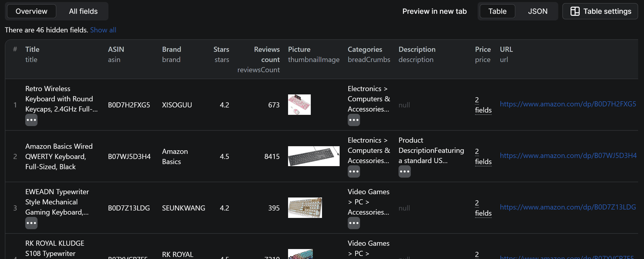Expand the full title of Retro Wireless Keyboard
This screenshot has height=259, width=644.
31,120
